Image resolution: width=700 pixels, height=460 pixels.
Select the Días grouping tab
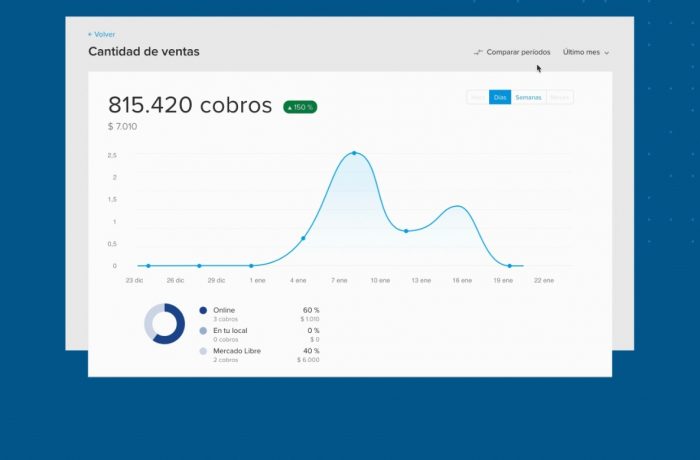click(500, 97)
